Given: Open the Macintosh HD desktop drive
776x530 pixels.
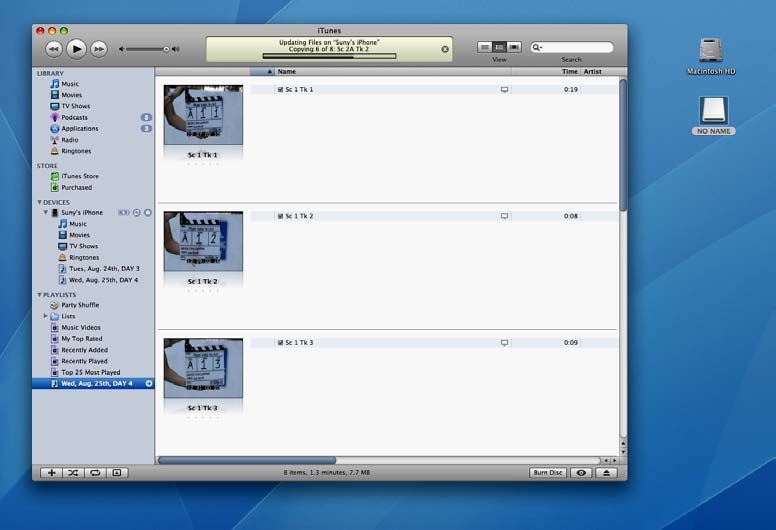Looking at the screenshot, I should point(711,56).
